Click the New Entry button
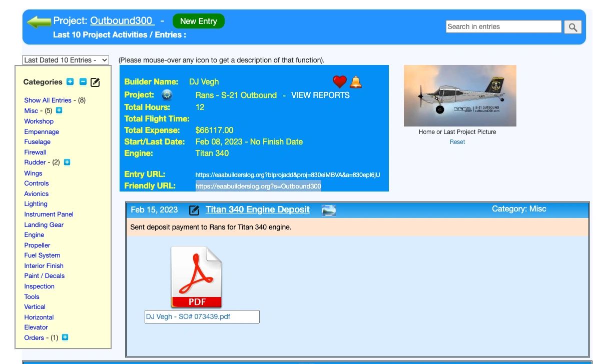 [x=198, y=21]
